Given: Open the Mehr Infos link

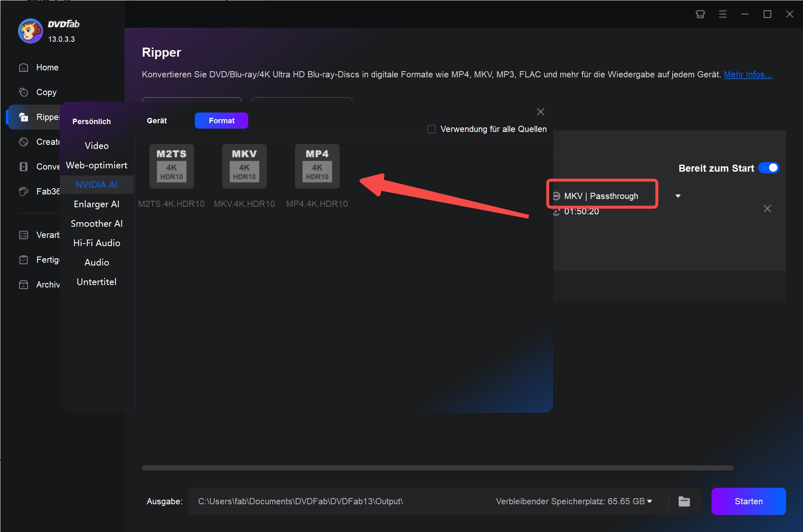Looking at the screenshot, I should click(x=748, y=74).
